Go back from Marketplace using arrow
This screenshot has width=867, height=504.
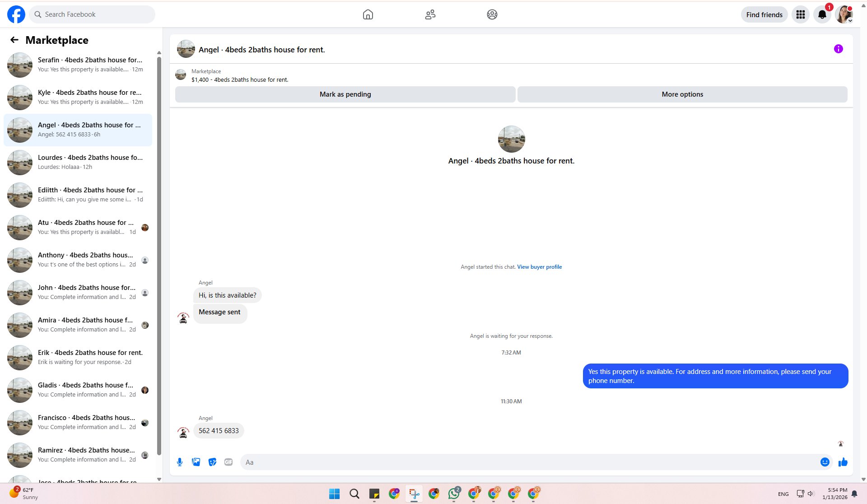point(14,40)
